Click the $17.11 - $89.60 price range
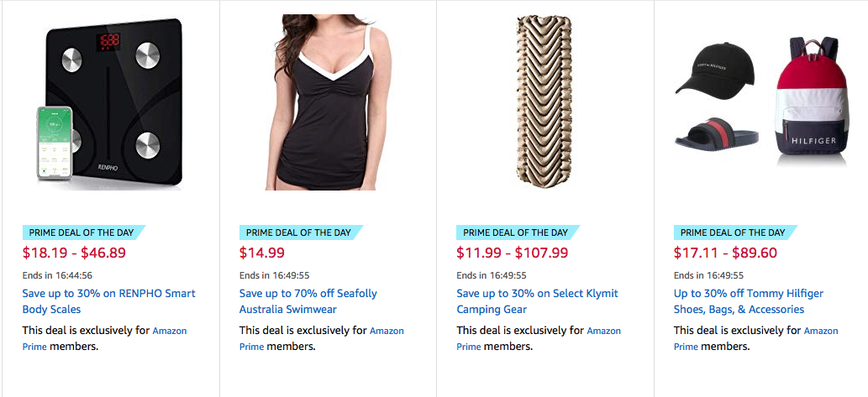The height and width of the screenshot is (397, 868). [x=725, y=253]
